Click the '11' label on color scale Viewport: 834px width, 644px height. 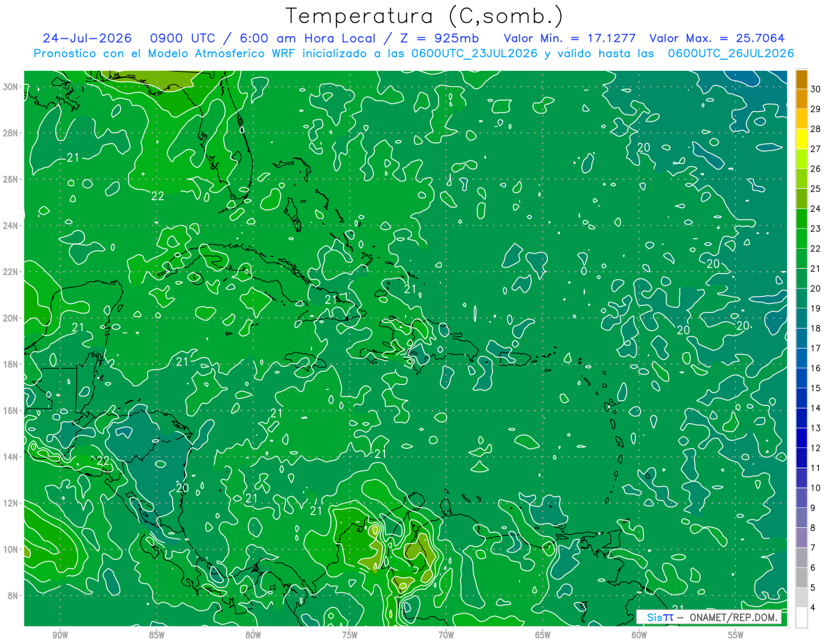[x=816, y=468]
